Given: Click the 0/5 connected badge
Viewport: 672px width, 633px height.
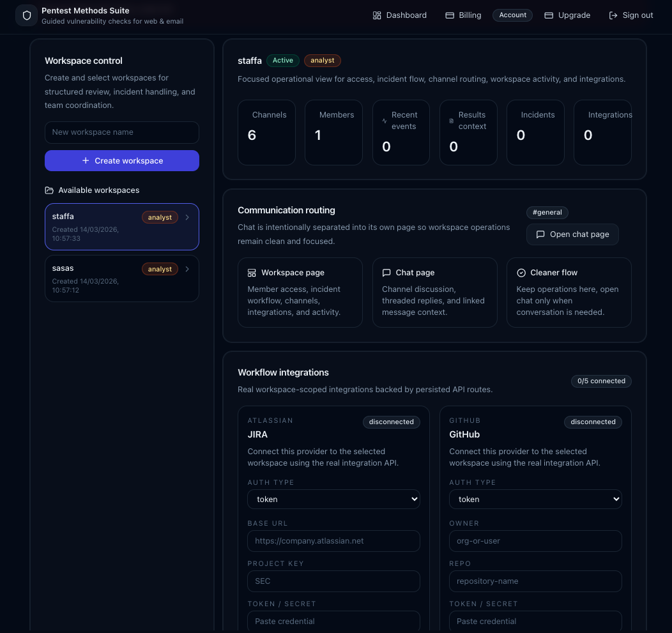Looking at the screenshot, I should tap(601, 381).
